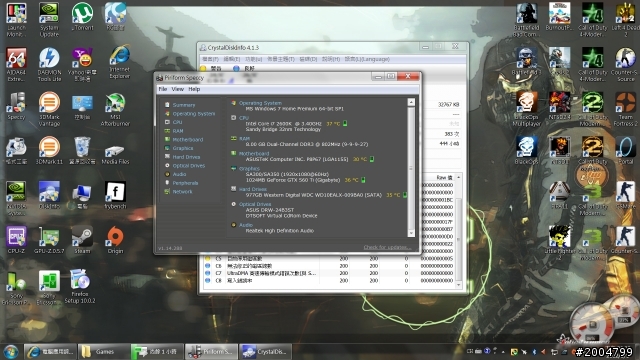The width and height of the screenshot is (640, 360).
Task: Open 3DMark Vantage desktop icon
Action: point(49,109)
